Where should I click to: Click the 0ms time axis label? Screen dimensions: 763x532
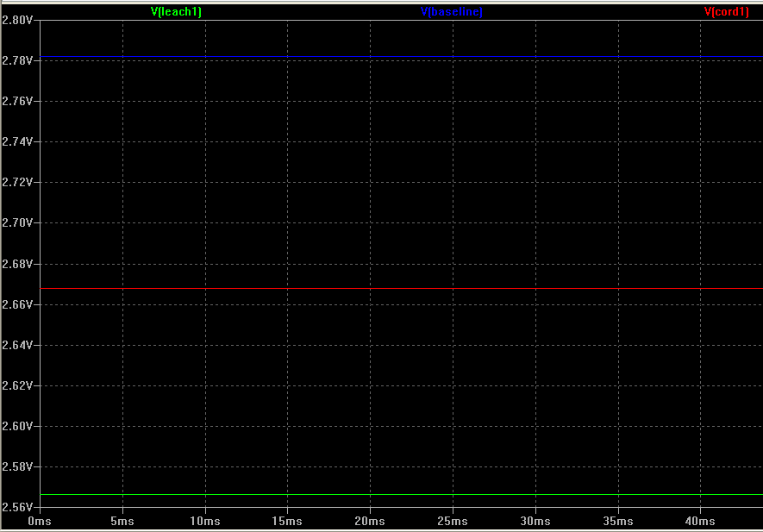[x=40, y=522]
